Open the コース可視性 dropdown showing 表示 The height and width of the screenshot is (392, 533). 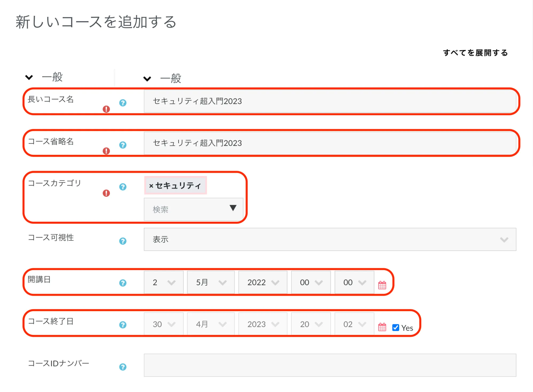coord(330,239)
